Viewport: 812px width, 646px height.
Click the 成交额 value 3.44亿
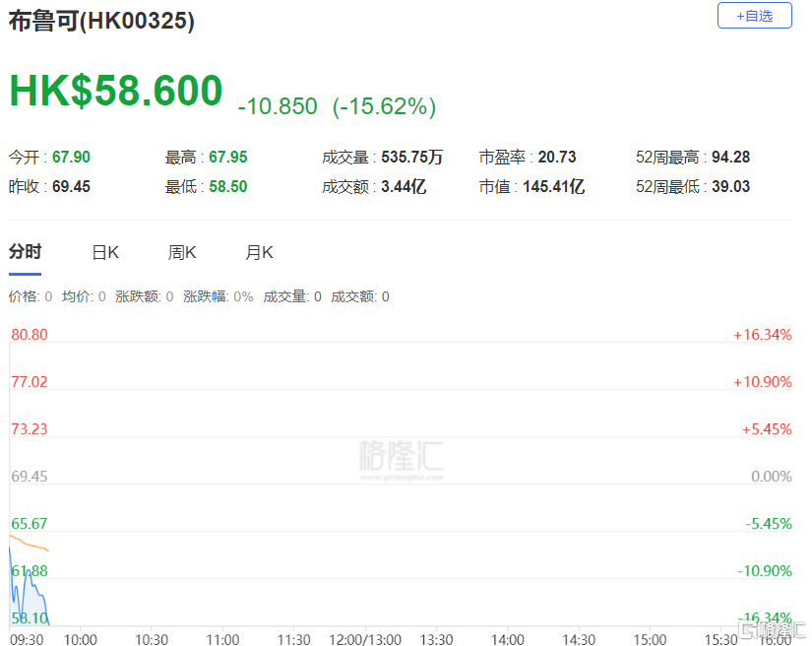coord(404,186)
